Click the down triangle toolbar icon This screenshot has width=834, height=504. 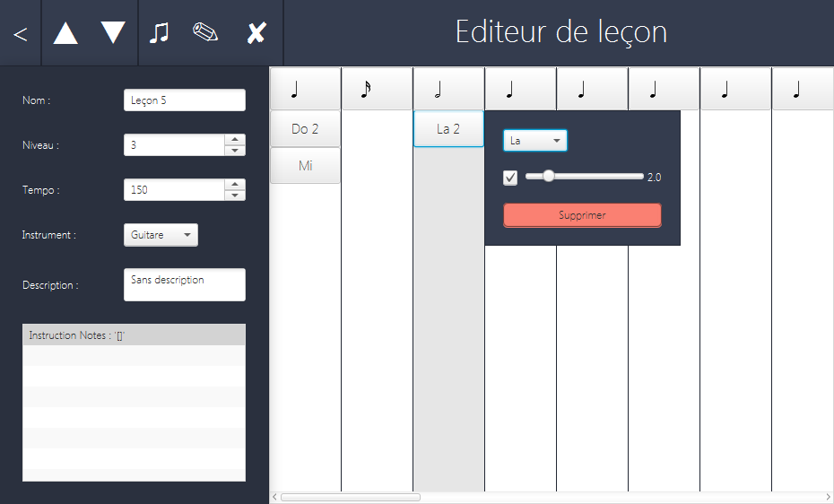pyautogui.click(x=113, y=33)
